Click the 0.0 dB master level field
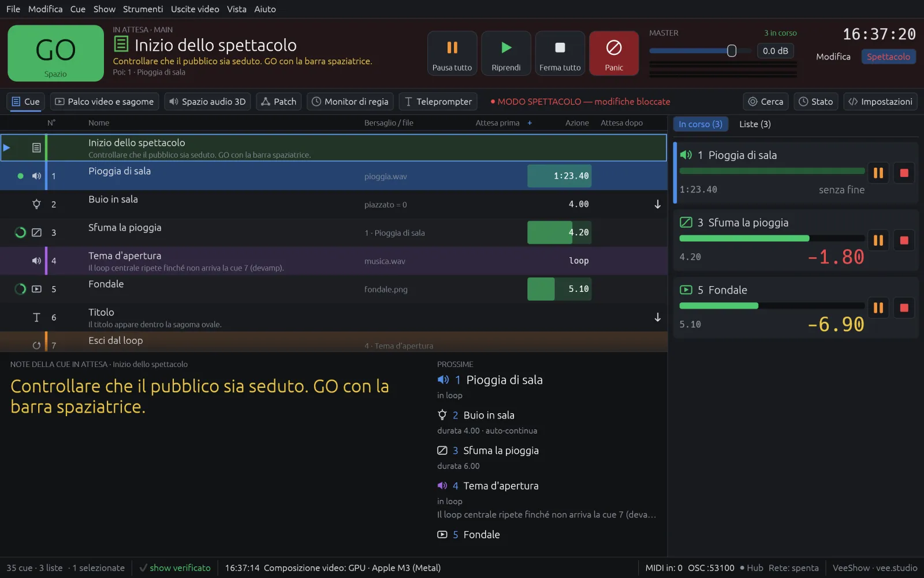The width and height of the screenshot is (924, 578). [775, 51]
